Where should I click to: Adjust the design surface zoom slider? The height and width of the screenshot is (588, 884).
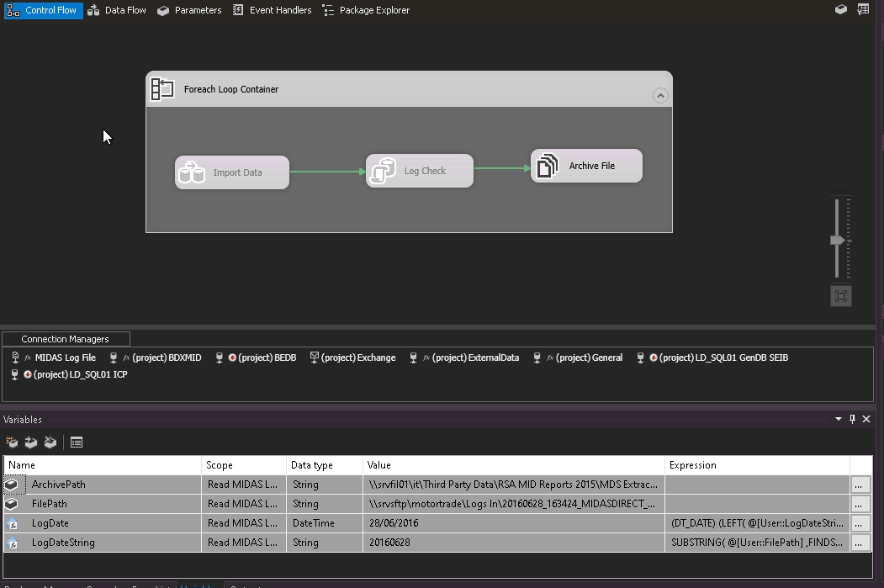coord(837,240)
